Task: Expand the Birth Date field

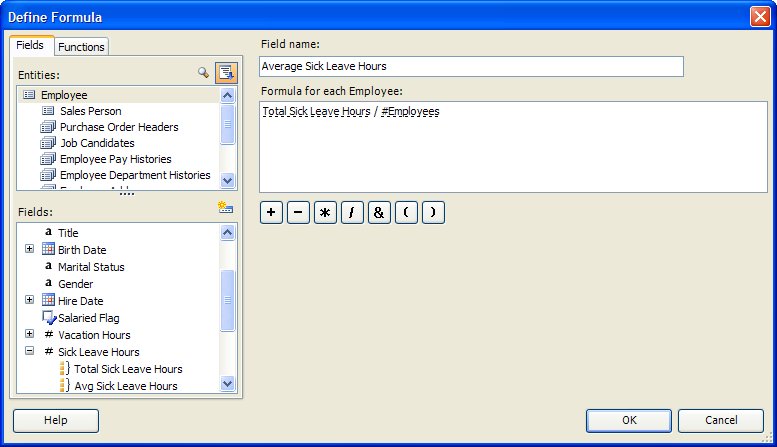Action: (x=30, y=249)
